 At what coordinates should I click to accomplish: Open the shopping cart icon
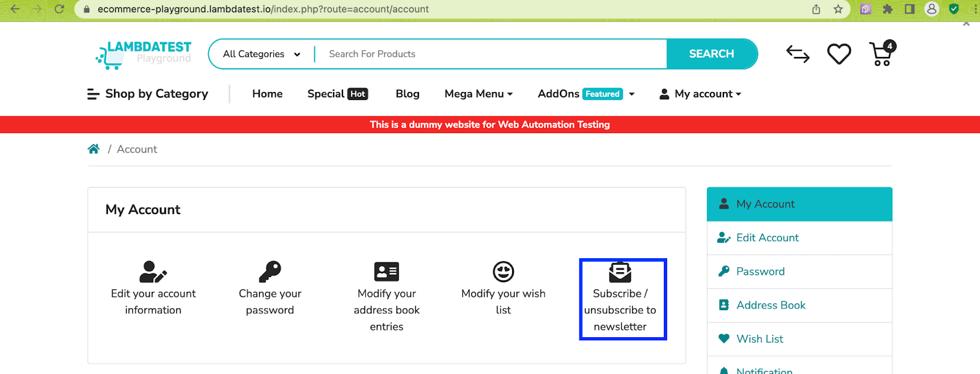[882, 53]
